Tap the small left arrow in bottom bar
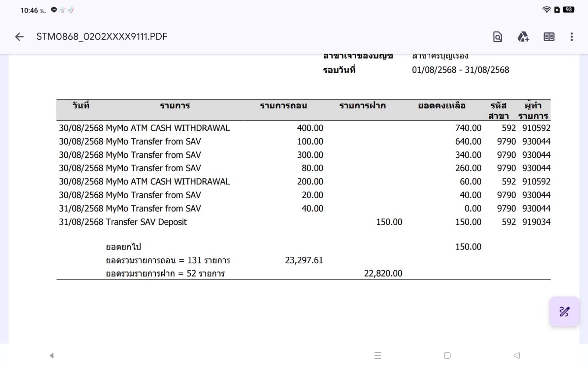Image resolution: width=588 pixels, height=367 pixels. (52, 355)
